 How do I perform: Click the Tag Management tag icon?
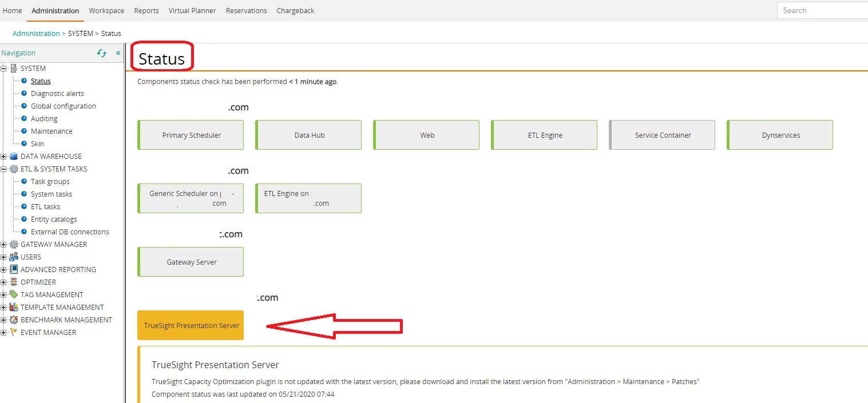tap(14, 295)
